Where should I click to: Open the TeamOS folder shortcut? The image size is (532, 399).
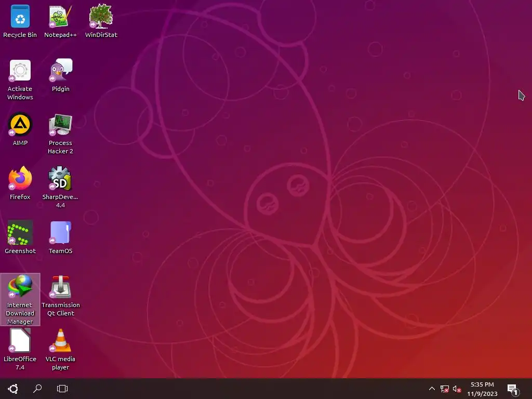[x=60, y=237]
